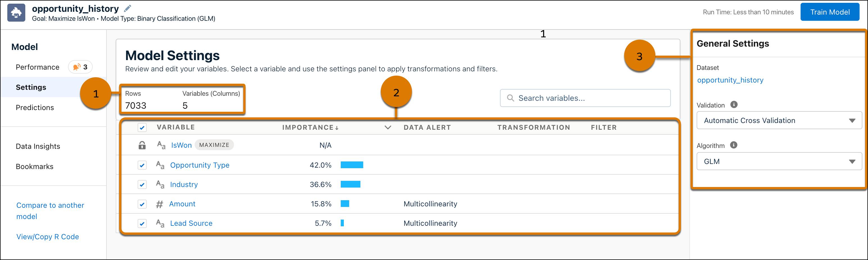Click the number type icon beside Amount

[159, 204]
